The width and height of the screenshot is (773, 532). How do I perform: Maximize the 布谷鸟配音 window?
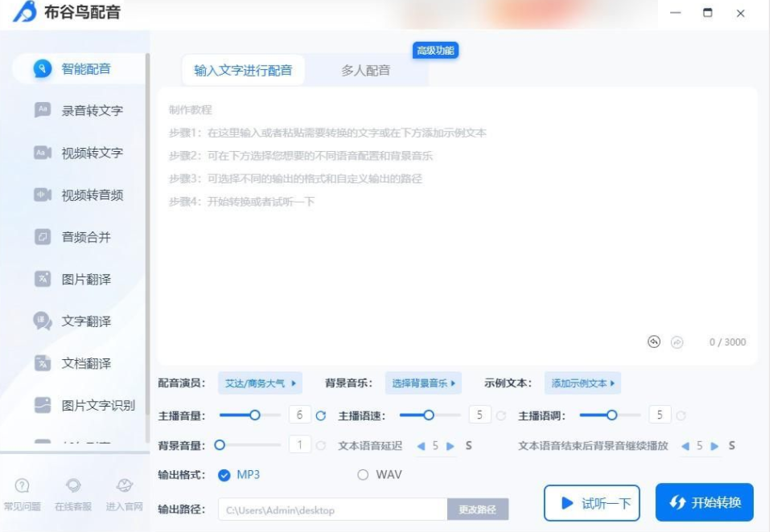pyautogui.click(x=707, y=13)
